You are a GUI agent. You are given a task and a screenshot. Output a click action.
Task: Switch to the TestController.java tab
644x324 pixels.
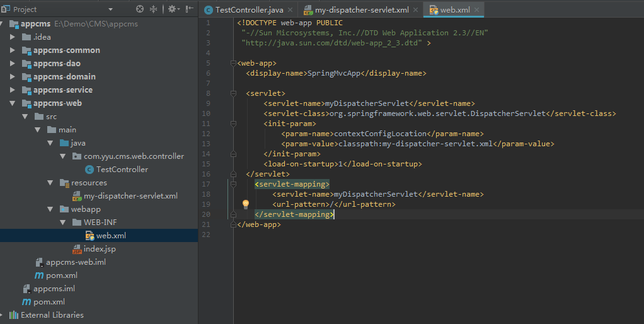pyautogui.click(x=248, y=10)
